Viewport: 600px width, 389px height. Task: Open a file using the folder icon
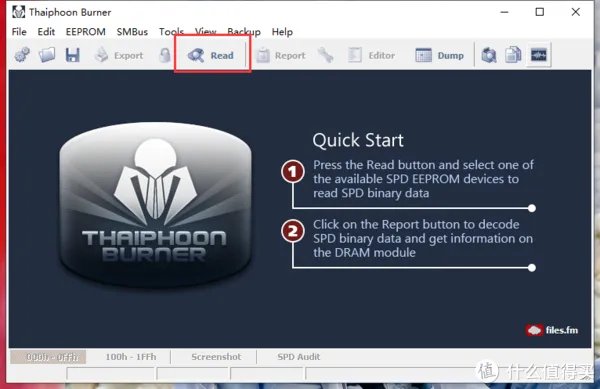[x=47, y=55]
